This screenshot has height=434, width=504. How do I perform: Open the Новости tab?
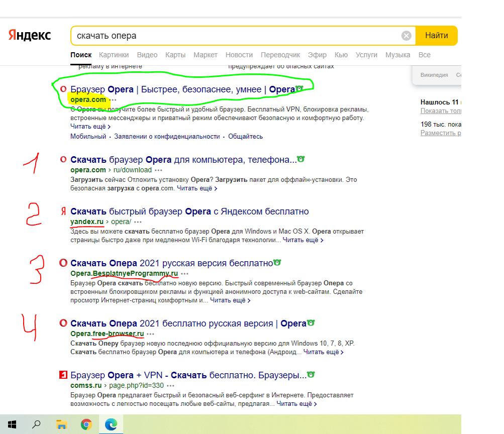pos(239,55)
